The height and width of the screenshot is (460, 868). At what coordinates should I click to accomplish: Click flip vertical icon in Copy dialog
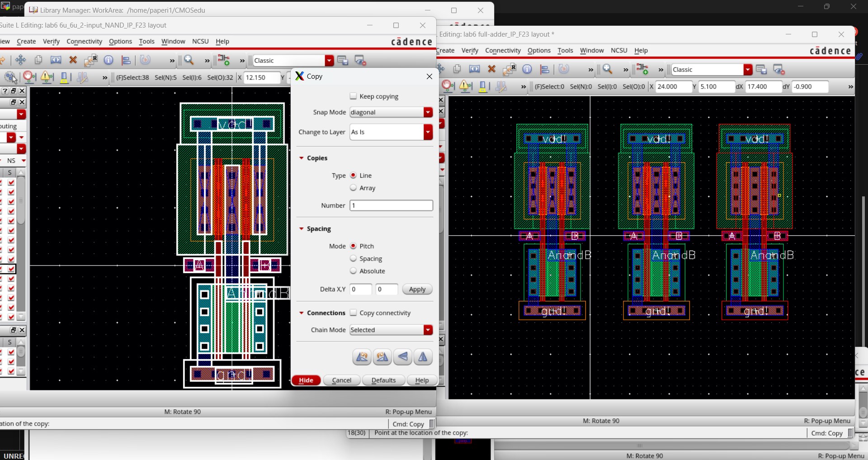pos(403,357)
